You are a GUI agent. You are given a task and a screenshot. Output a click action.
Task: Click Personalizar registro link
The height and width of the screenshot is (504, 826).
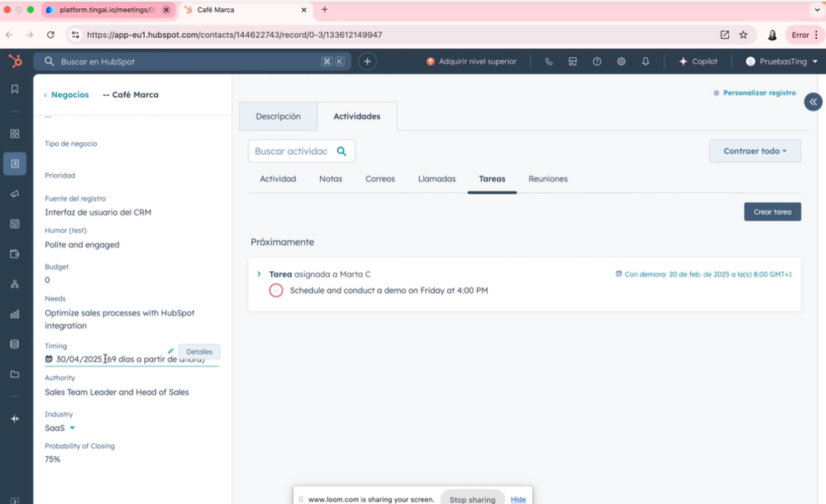click(755, 93)
